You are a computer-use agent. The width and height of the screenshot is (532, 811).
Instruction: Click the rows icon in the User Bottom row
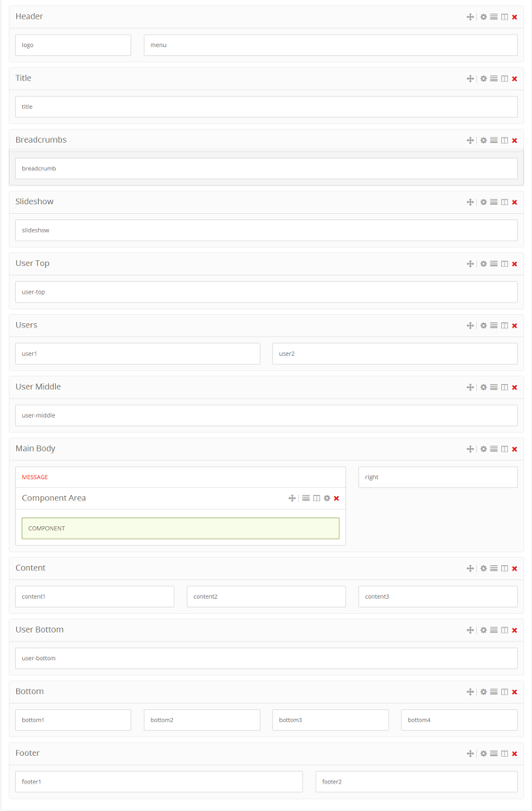tap(494, 630)
